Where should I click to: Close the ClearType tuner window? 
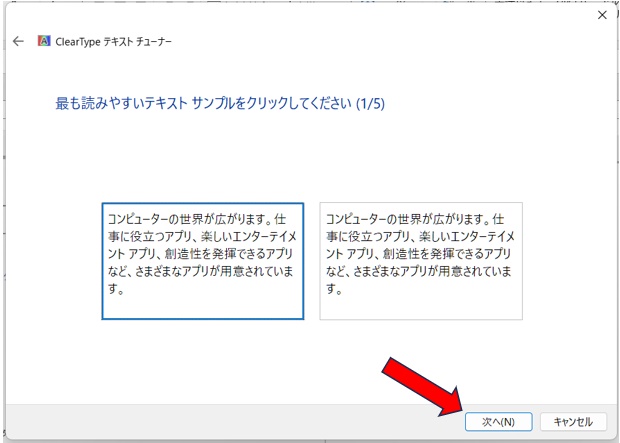coord(601,15)
